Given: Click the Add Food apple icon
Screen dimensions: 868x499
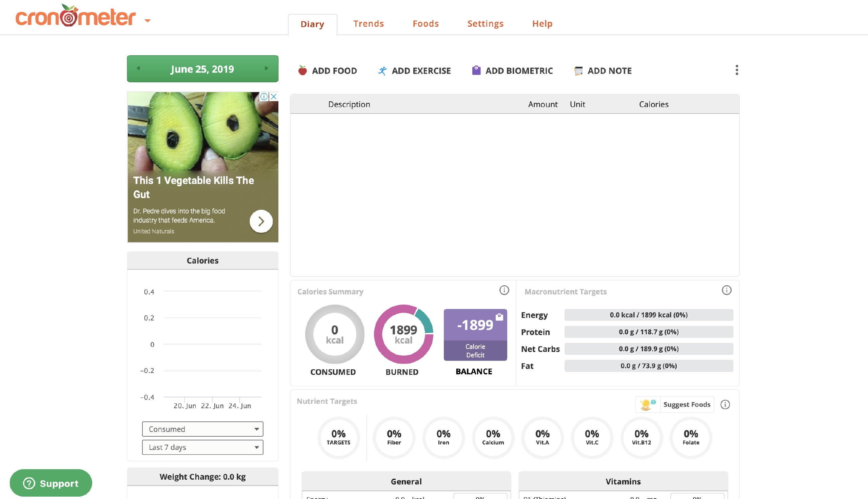Looking at the screenshot, I should click(302, 70).
